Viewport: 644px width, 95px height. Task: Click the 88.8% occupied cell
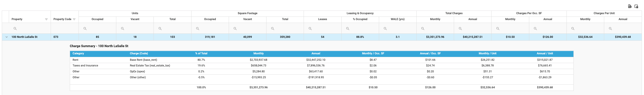[360, 37]
